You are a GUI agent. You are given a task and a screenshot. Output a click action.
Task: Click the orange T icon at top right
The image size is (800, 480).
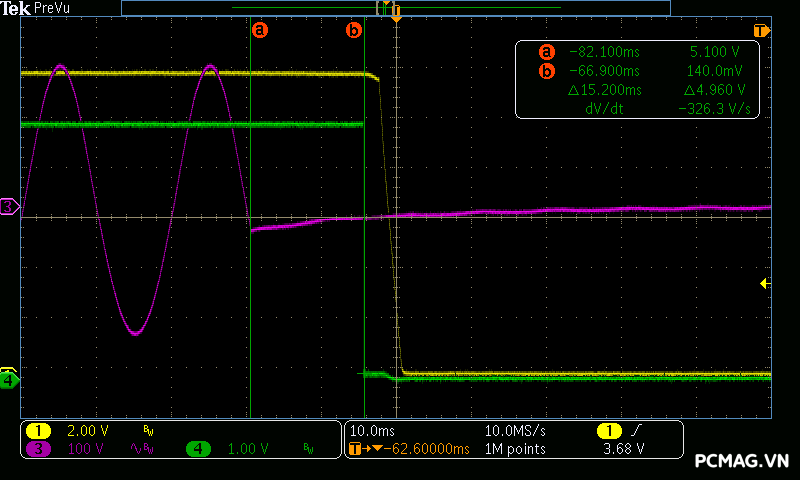(762, 30)
